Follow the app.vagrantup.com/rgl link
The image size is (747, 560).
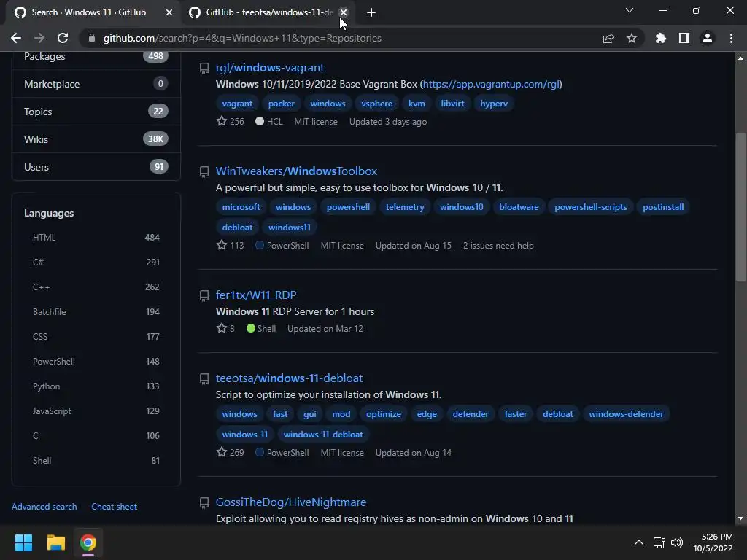click(491, 85)
